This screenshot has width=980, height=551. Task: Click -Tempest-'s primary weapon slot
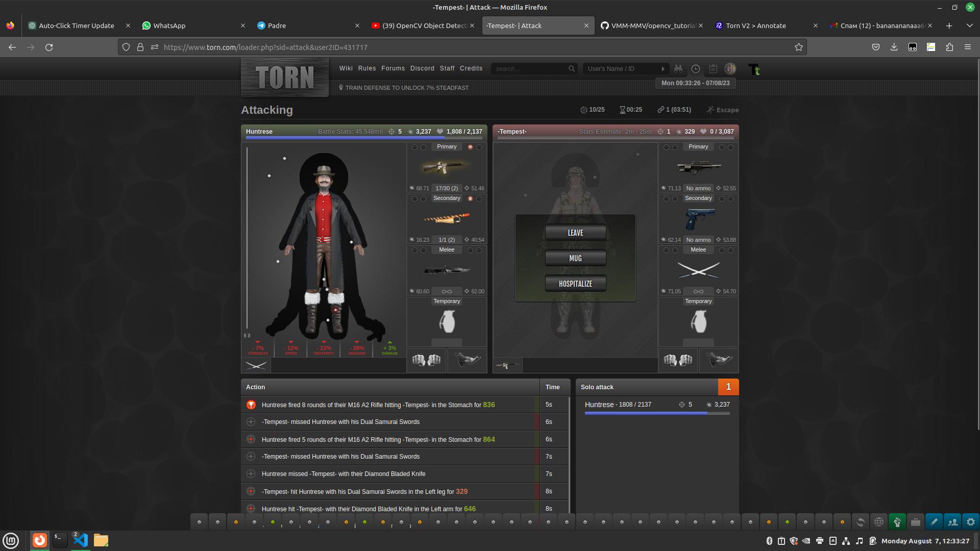coord(698,167)
